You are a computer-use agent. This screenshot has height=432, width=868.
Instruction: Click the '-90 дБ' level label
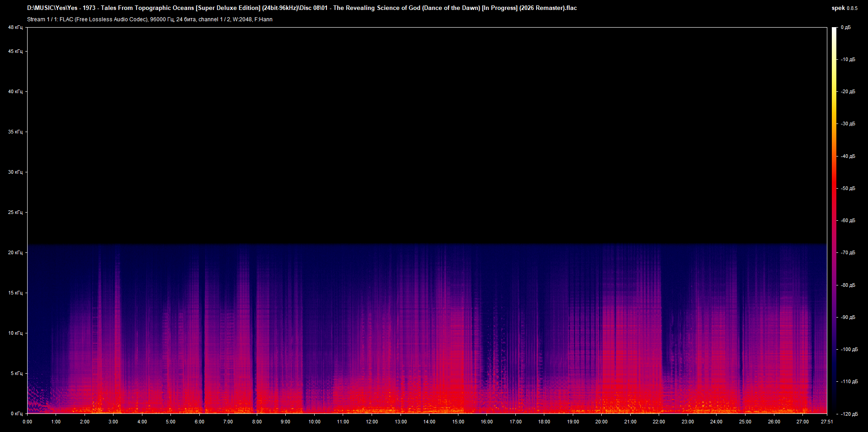click(848, 317)
